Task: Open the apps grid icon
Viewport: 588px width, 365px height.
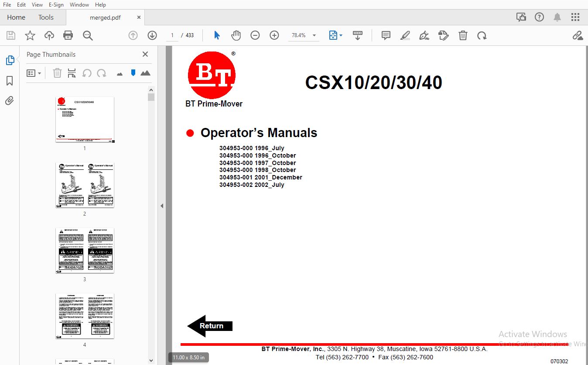Action: coord(575,17)
